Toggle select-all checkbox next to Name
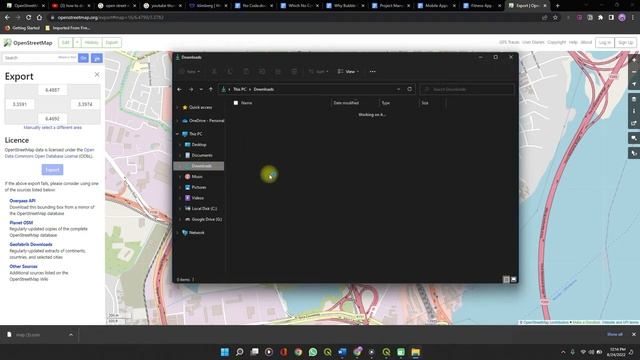Screen dimensions: 640x360 (236, 103)
